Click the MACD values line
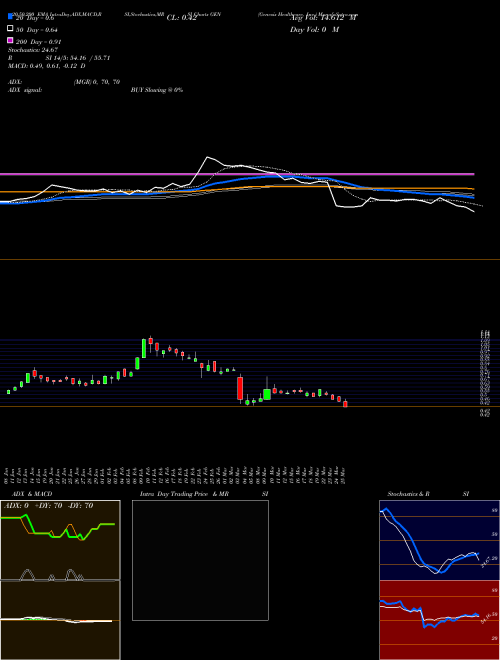Image resolution: width=500 pixels, height=660 pixels. click(47, 66)
